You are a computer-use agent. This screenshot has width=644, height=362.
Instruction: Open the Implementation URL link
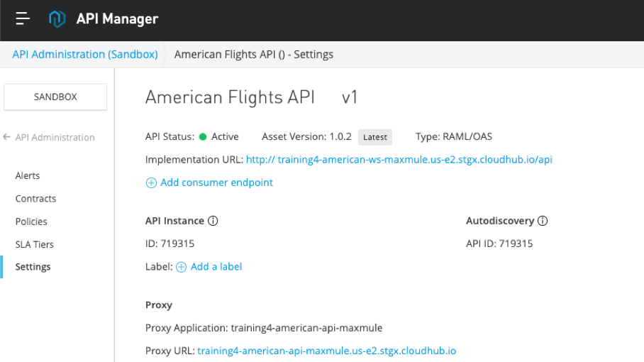(399, 160)
